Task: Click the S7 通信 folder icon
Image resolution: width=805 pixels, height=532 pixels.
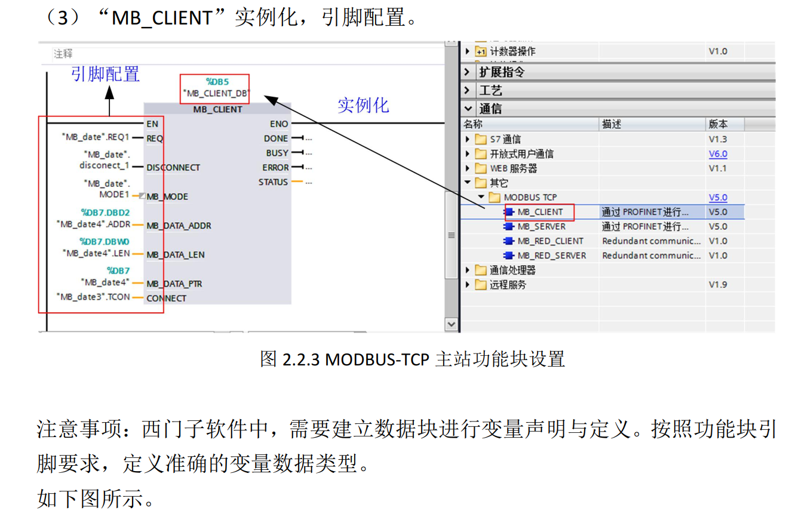Action: pyautogui.click(x=481, y=139)
